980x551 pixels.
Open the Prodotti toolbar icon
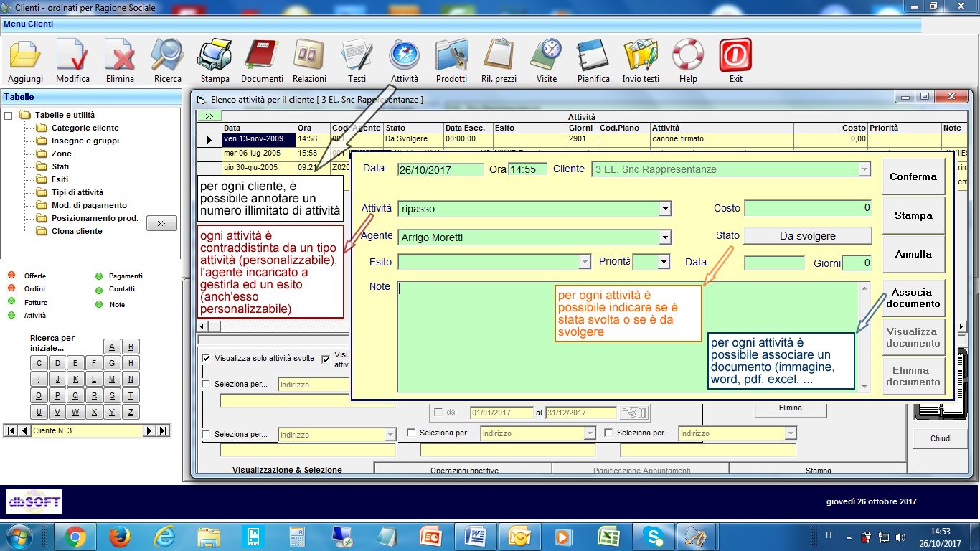(x=451, y=62)
